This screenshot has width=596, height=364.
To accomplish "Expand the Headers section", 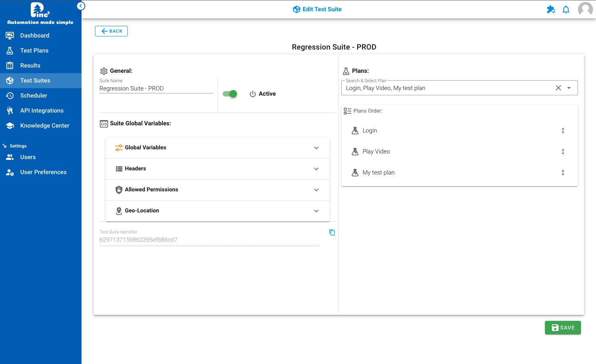I will pos(316,169).
